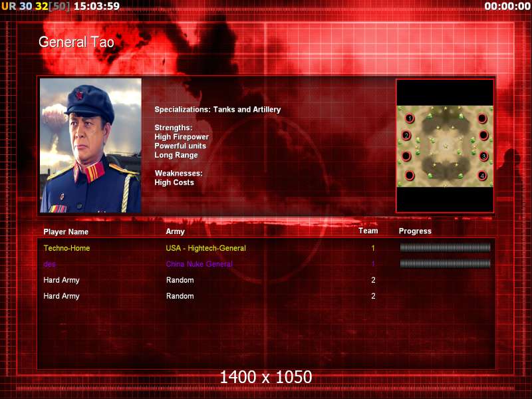Image resolution: width=532 pixels, height=399 pixels.
Task: Click Techno-Home's loading progress bar
Action: pos(445,247)
